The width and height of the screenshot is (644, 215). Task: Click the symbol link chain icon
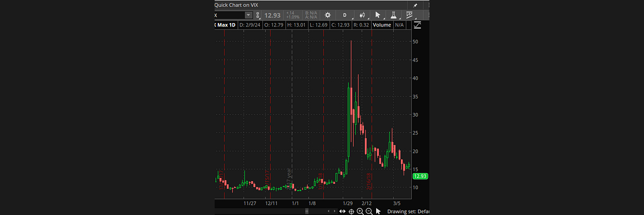[x=258, y=15]
